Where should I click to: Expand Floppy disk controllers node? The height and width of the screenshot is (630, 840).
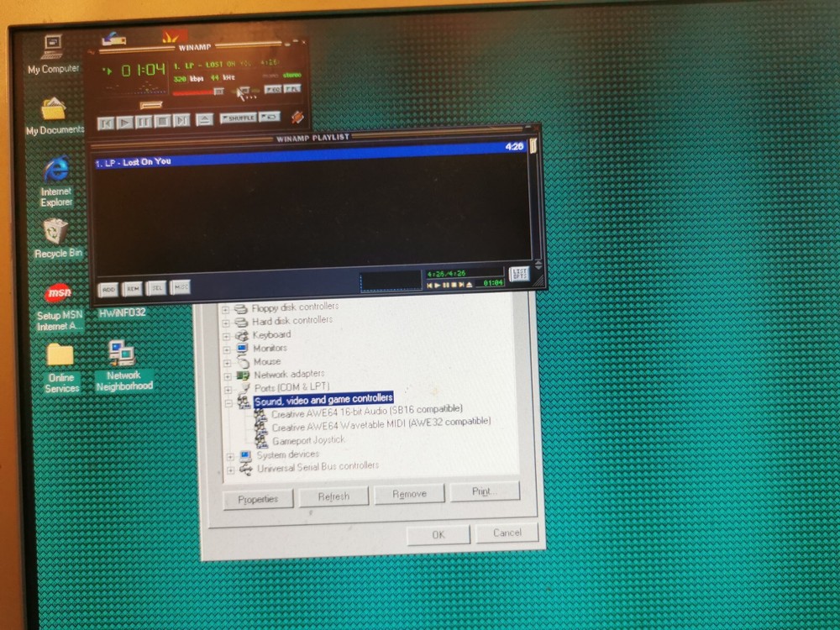coord(225,310)
